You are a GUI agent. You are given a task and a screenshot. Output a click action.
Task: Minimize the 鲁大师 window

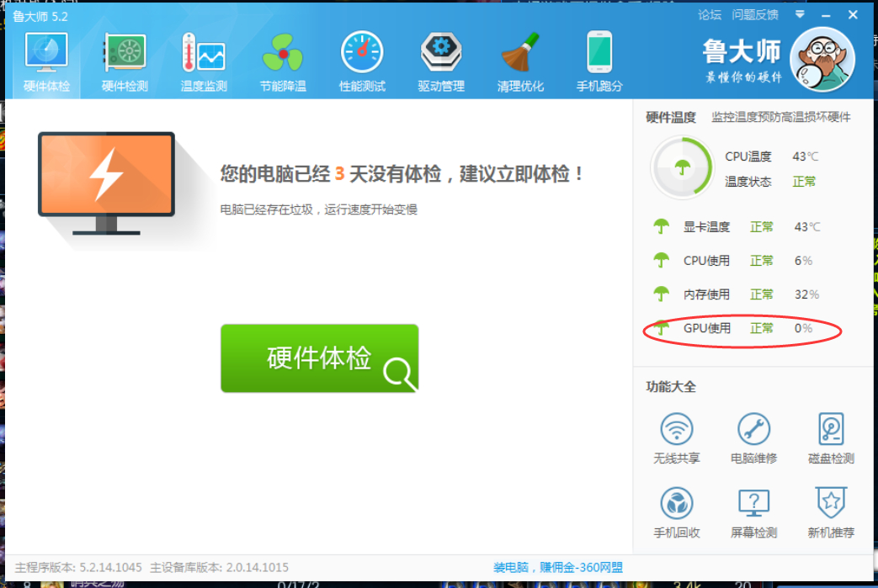pos(826,15)
